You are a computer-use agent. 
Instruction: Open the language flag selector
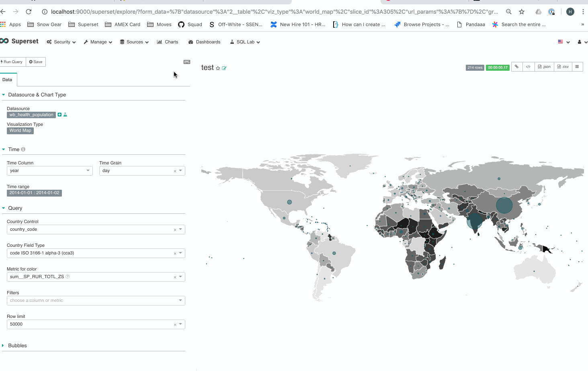click(x=564, y=42)
